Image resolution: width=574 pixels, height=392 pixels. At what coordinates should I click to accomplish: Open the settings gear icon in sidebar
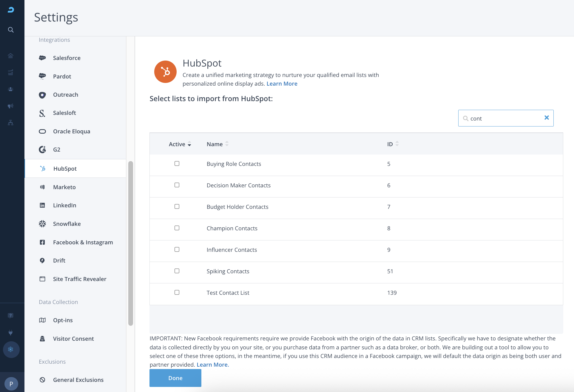coord(11,349)
